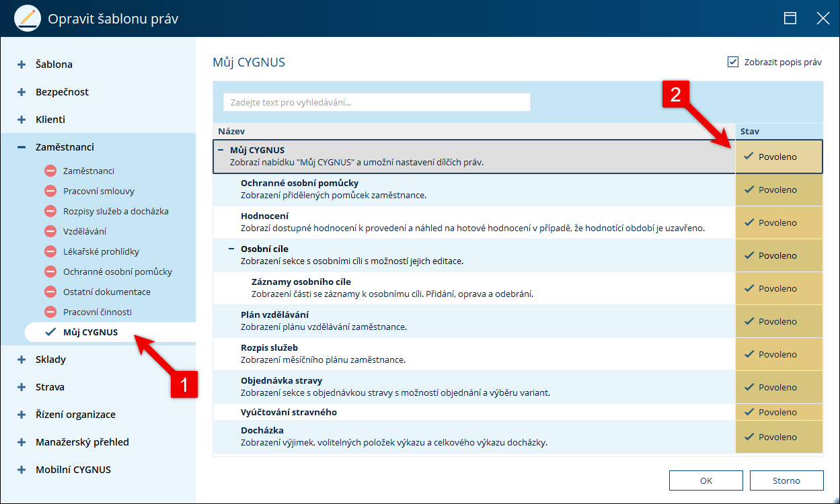Click the OK button
The height and width of the screenshot is (504, 840).
pos(706,480)
